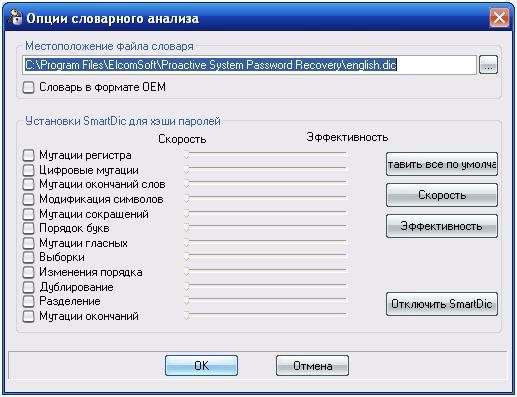Click the Изменения порядка slider
Viewport: 517px width, 397px height.
(265, 272)
